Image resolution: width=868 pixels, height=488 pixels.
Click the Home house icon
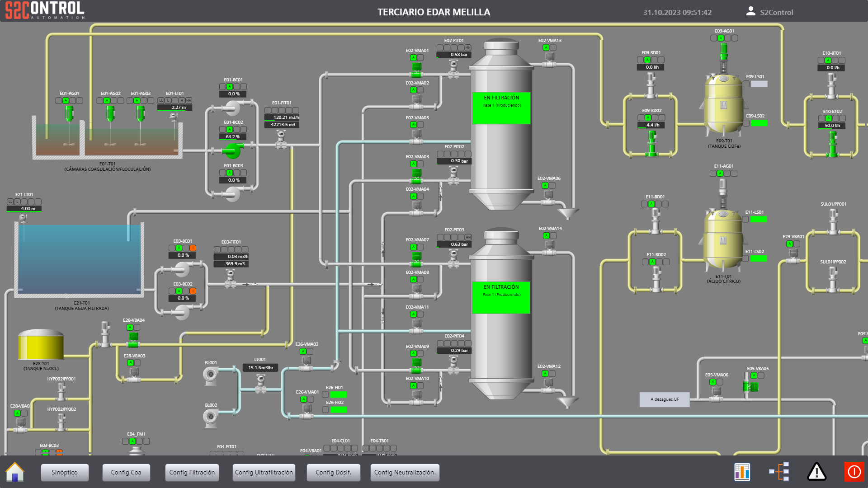click(x=15, y=472)
